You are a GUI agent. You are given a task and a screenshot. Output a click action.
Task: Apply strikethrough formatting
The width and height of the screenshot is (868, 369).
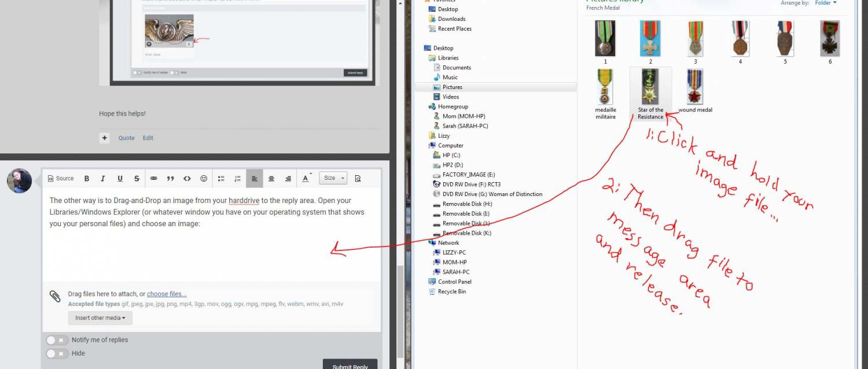(137, 178)
